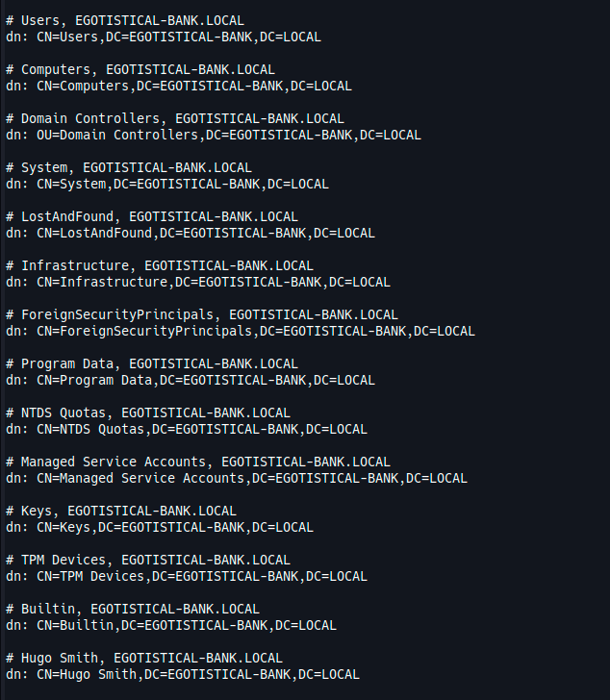Click the '# Program Data' comment line
This screenshot has height=700, width=610.
tap(152, 364)
